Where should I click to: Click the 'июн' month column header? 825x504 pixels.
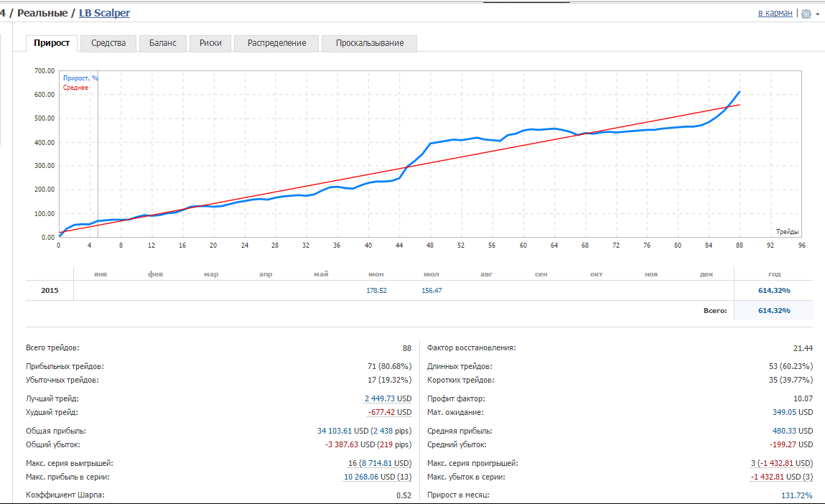tap(376, 274)
